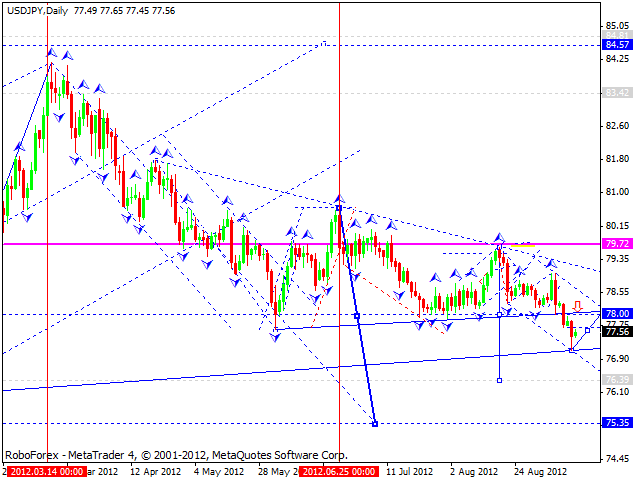Click the 24 Aug 2012 date label
The height and width of the screenshot is (480, 640).
pos(540,472)
